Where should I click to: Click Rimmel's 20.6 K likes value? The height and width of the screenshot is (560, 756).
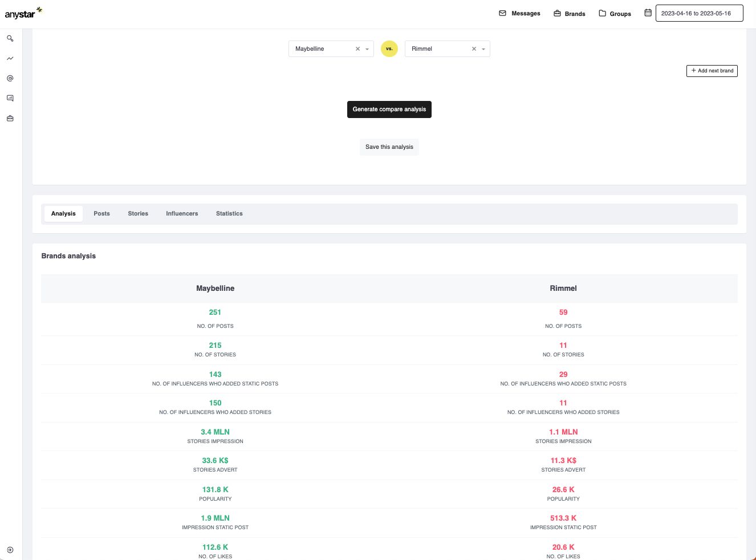coord(563,547)
